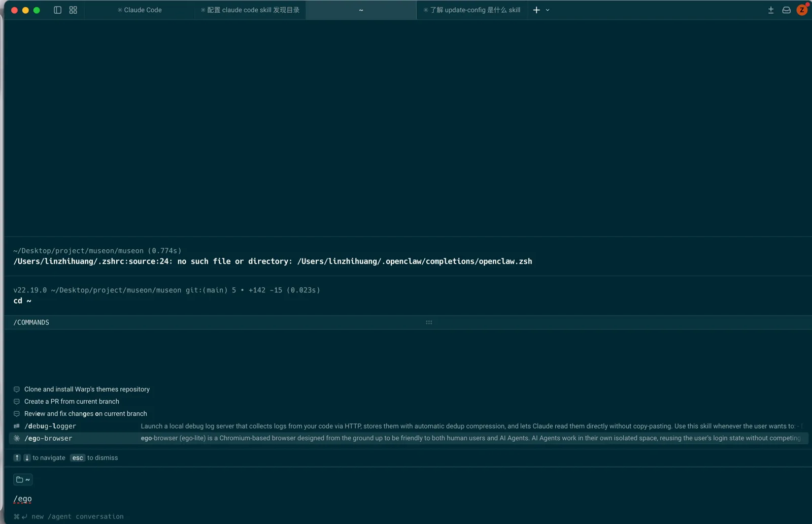Open the four-square grid icon in title bar
The image size is (812, 524).
(73, 10)
